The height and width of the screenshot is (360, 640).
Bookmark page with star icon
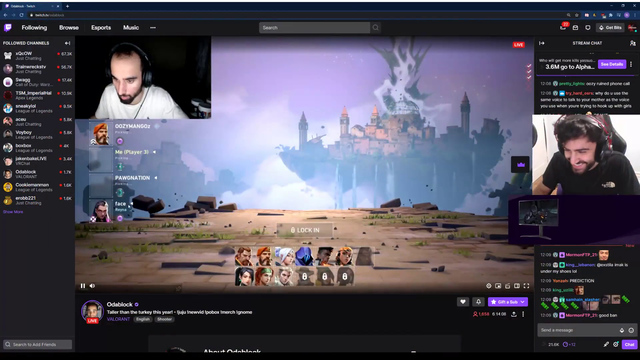pos(577,15)
